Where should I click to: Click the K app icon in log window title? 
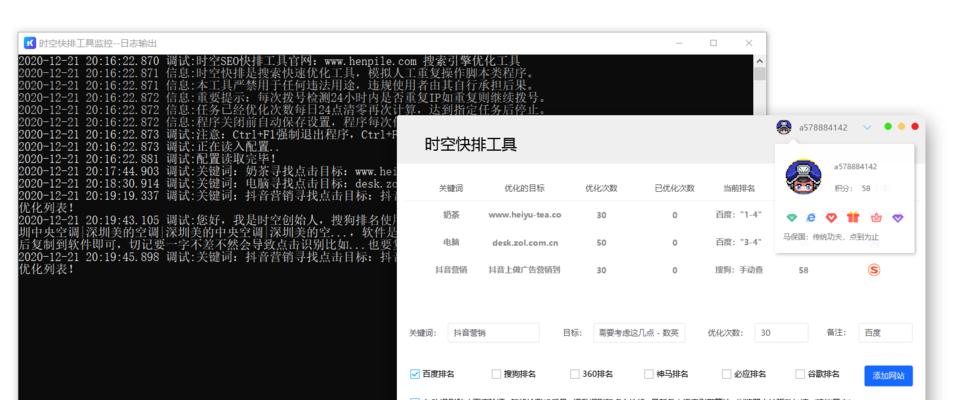pos(30,43)
